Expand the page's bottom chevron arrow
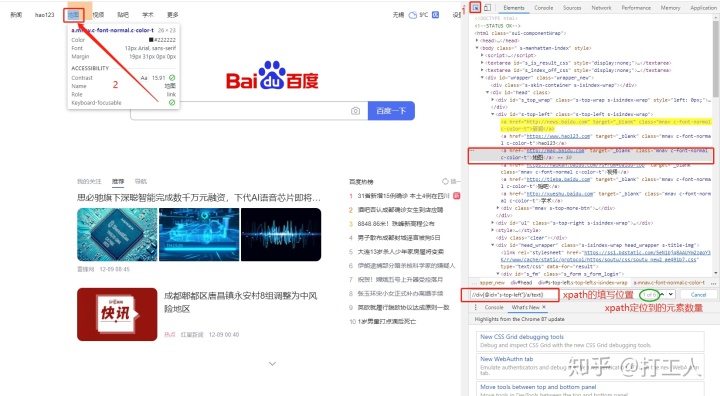 (x=272, y=363)
